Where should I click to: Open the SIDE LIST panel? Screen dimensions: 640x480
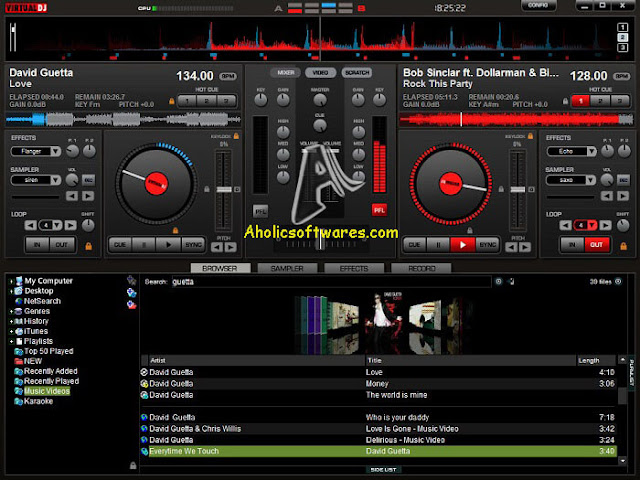click(383, 470)
